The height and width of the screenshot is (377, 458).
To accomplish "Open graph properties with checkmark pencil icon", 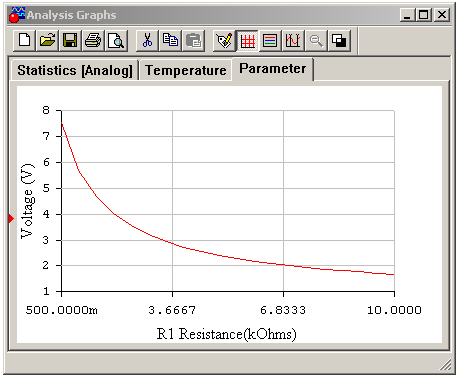I will (224, 41).
